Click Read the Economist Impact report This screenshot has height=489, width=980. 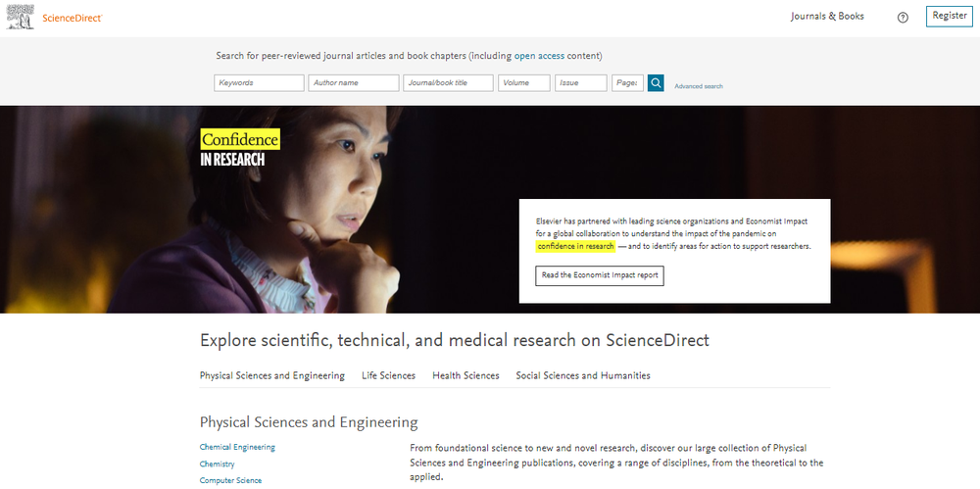[600, 275]
